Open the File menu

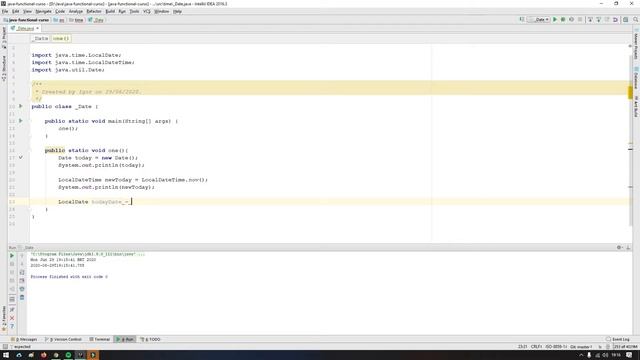pos(5,11)
